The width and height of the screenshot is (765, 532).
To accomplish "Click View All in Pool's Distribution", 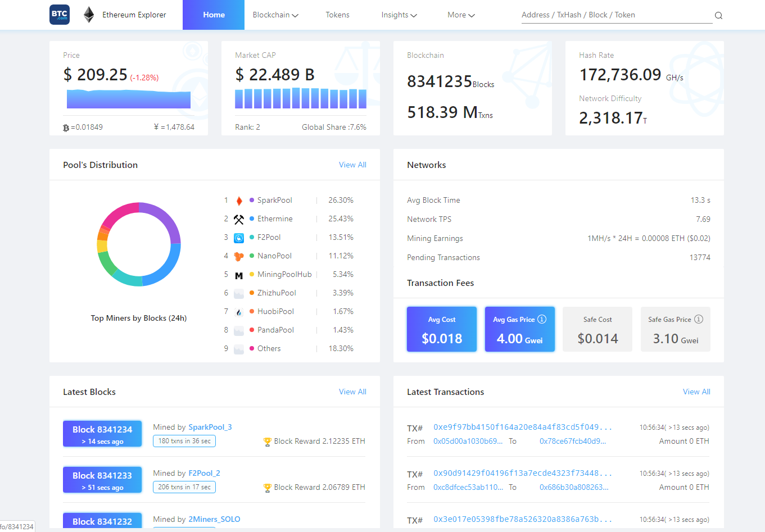I will (352, 165).
